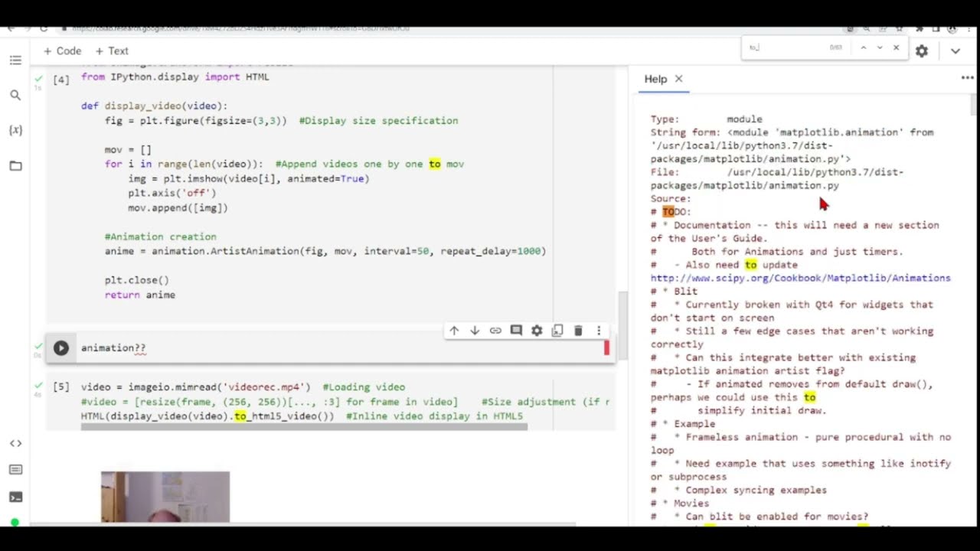Open editor settings gear in cell toolbar
The height and width of the screenshot is (551, 980).
coord(537,331)
